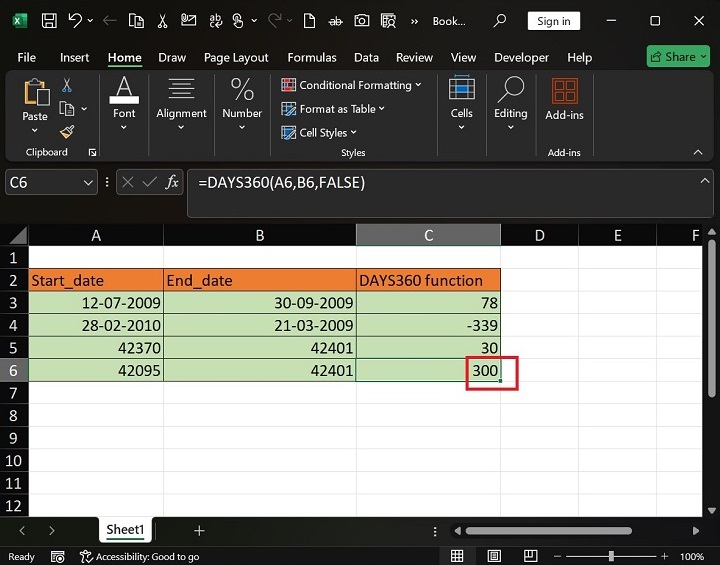The image size is (720, 565).
Task: Select cell C6 containing 300
Action: click(428, 370)
